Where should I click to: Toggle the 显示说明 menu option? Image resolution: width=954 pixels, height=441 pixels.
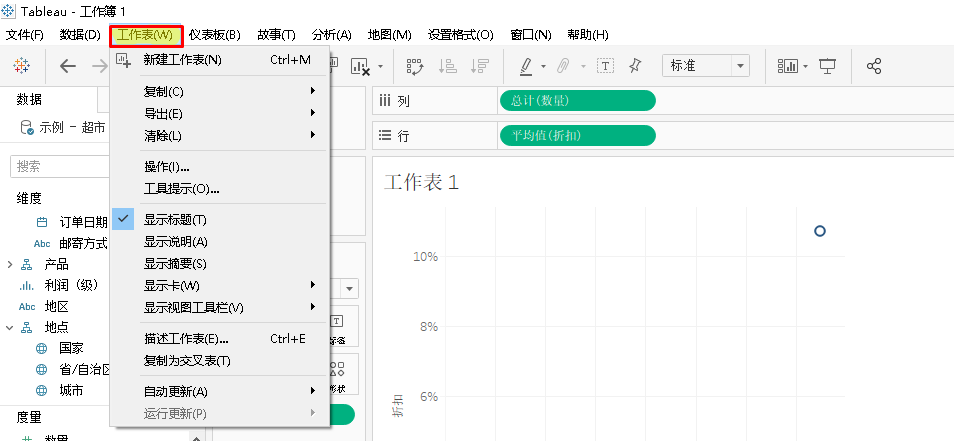tap(175, 242)
